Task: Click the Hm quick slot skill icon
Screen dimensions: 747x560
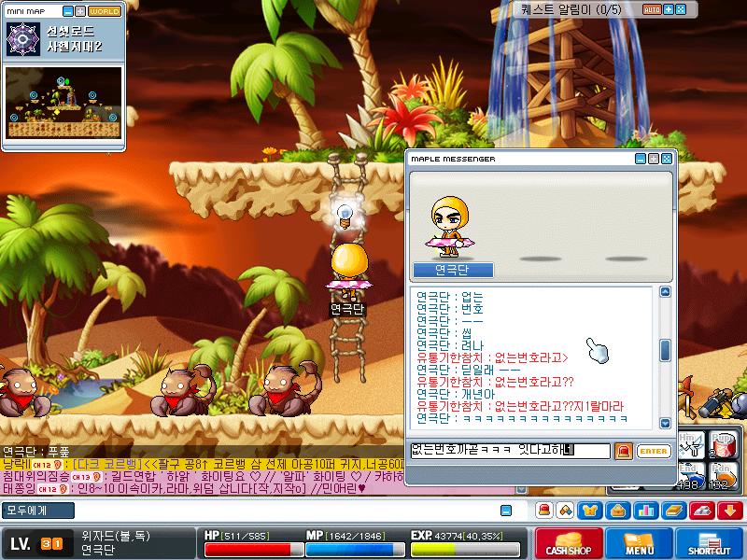Action: [690, 445]
